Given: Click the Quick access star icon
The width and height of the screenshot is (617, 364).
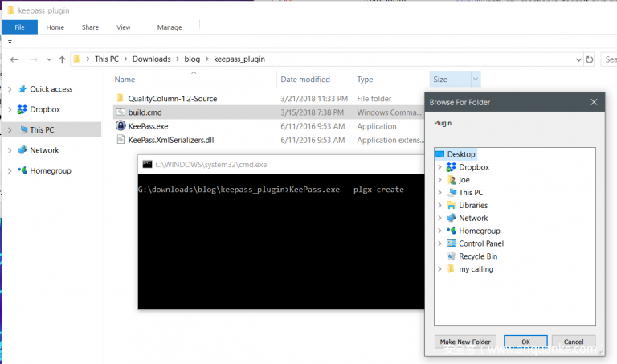Looking at the screenshot, I should 22,89.
